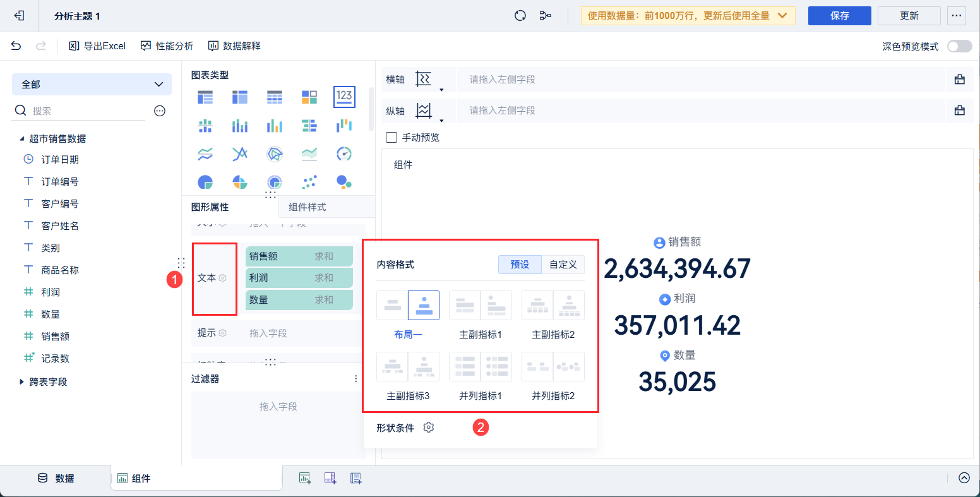The image size is (980, 497).
Task: Select the scatter plot chart type
Action: point(309,182)
